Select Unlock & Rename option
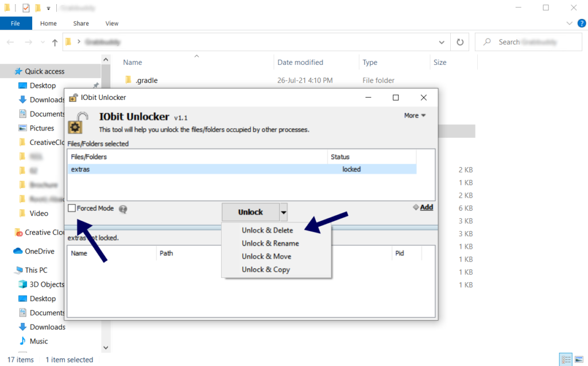588x366 pixels. (x=270, y=243)
